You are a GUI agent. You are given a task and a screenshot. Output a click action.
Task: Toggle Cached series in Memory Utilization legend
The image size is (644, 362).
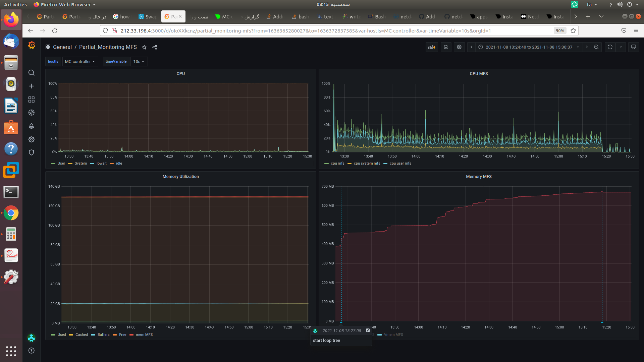(x=82, y=335)
